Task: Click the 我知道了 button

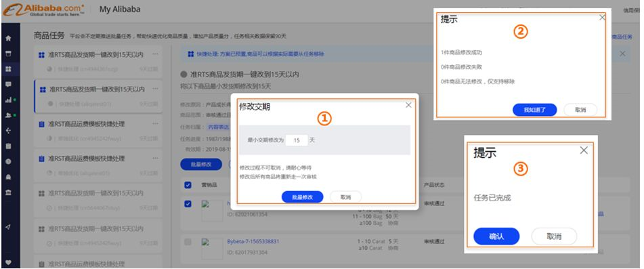Action: pos(534,110)
